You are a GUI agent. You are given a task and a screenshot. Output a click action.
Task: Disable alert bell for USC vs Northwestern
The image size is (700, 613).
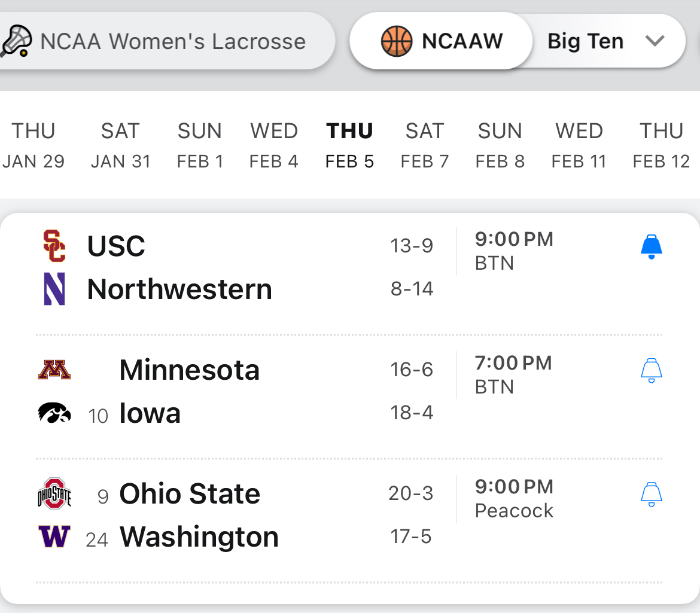651,246
